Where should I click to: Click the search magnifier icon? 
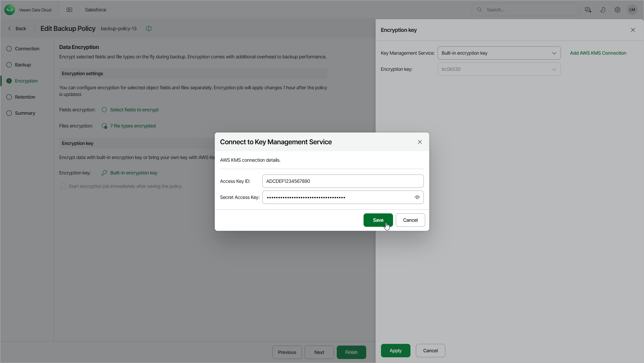coord(479,10)
